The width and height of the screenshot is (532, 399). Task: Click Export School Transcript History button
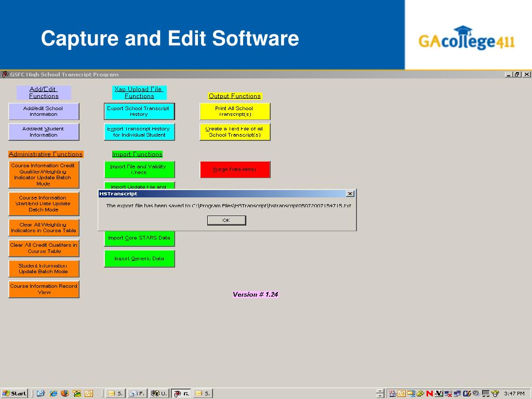[x=139, y=111]
